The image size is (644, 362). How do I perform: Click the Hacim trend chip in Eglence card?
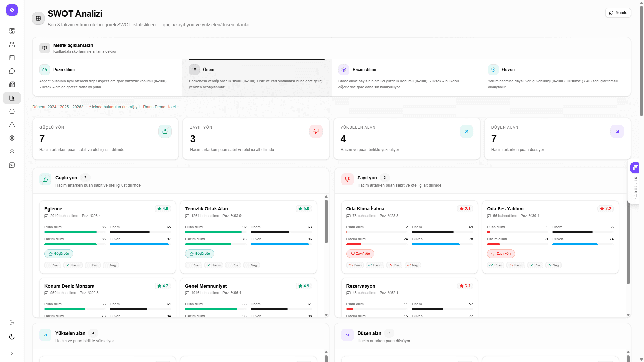click(x=73, y=265)
